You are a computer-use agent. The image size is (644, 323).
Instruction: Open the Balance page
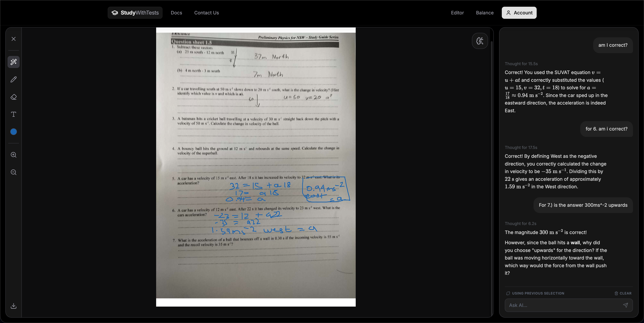point(485,13)
